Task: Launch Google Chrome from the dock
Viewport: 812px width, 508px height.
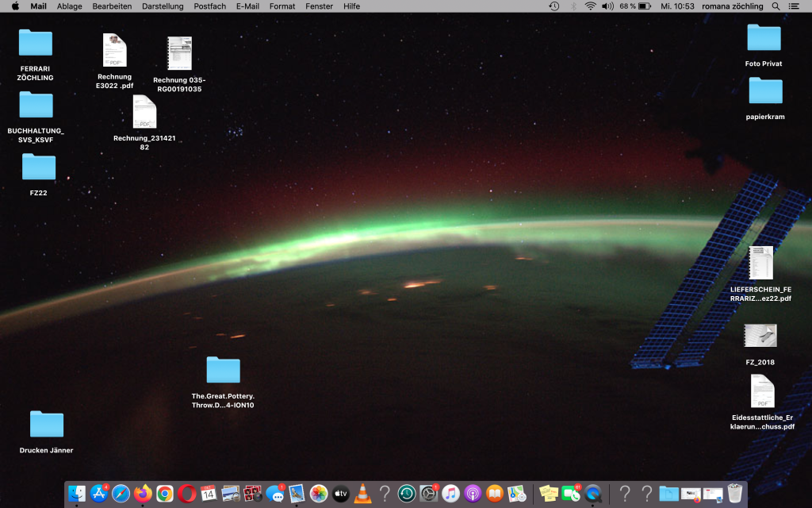Action: (x=165, y=494)
